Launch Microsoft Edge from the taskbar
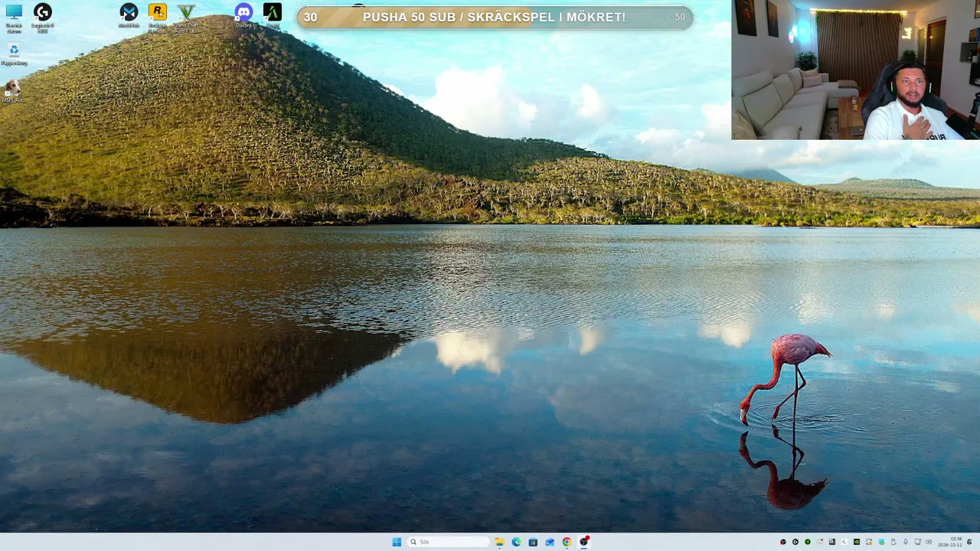 click(516, 542)
